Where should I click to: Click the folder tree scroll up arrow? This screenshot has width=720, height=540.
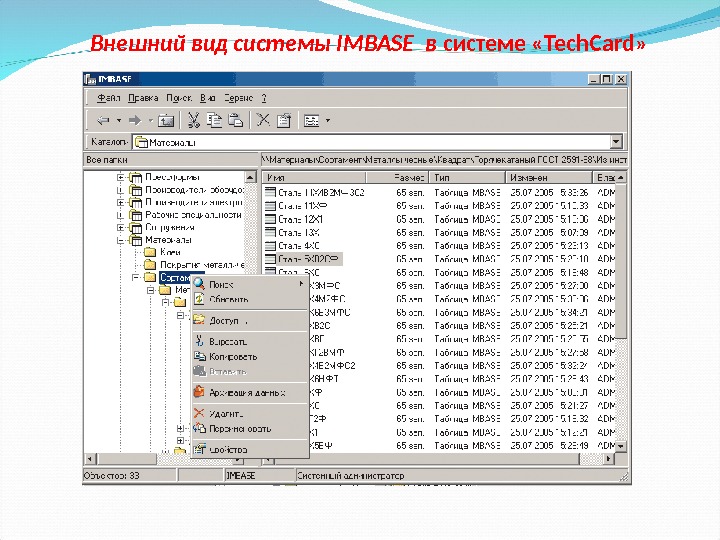[x=250, y=177]
